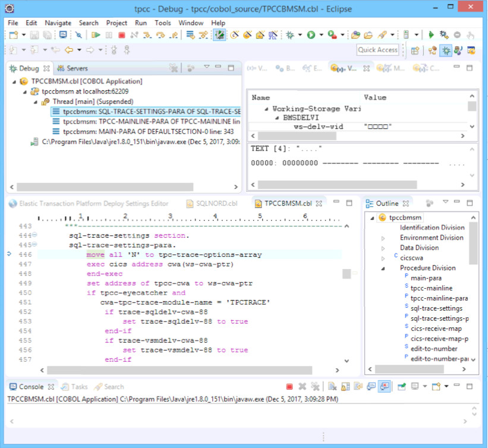Screen dimensions: 488x448
Task: Open the Debug view menu triangle
Action: [x=206, y=67]
